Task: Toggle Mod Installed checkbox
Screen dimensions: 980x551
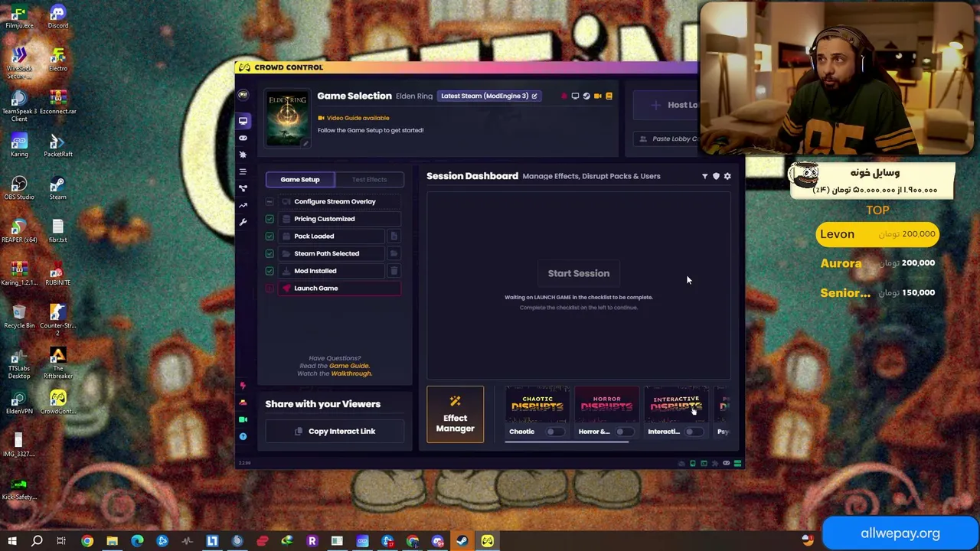Action: (x=269, y=271)
